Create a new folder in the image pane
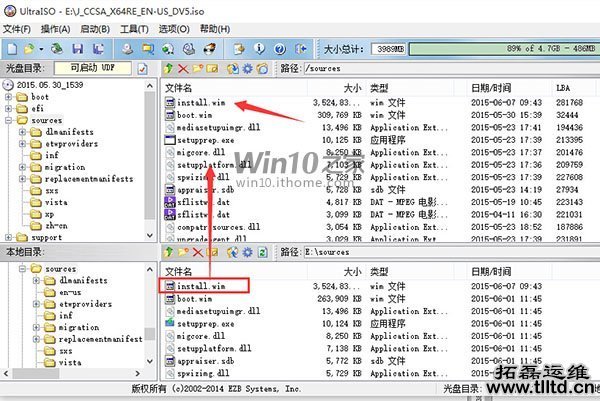This screenshot has width=600, height=401. (x=198, y=68)
